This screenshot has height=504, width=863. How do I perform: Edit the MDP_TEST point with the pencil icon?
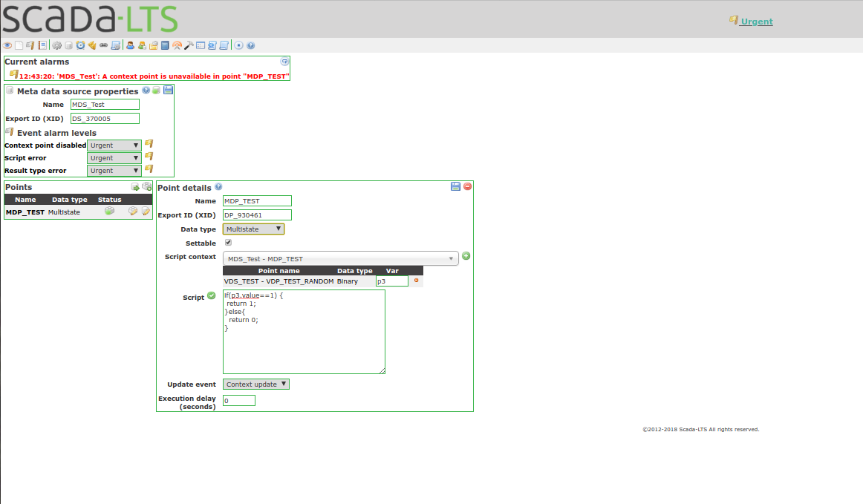coord(132,212)
